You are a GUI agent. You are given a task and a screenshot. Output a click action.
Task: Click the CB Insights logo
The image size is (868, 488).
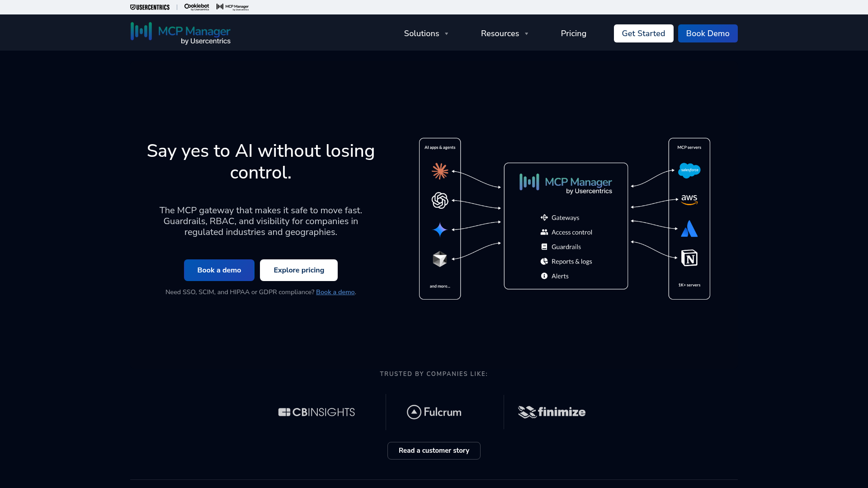pos(316,412)
